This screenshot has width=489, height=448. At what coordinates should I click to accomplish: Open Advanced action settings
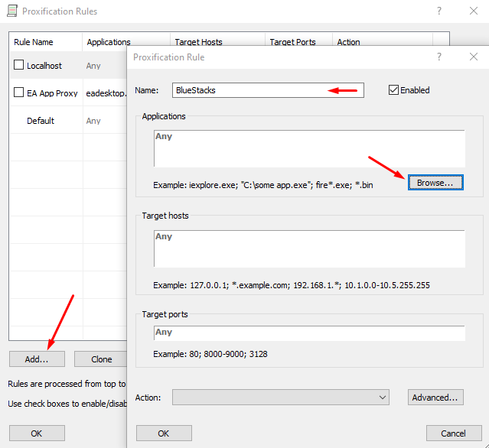[x=435, y=398]
